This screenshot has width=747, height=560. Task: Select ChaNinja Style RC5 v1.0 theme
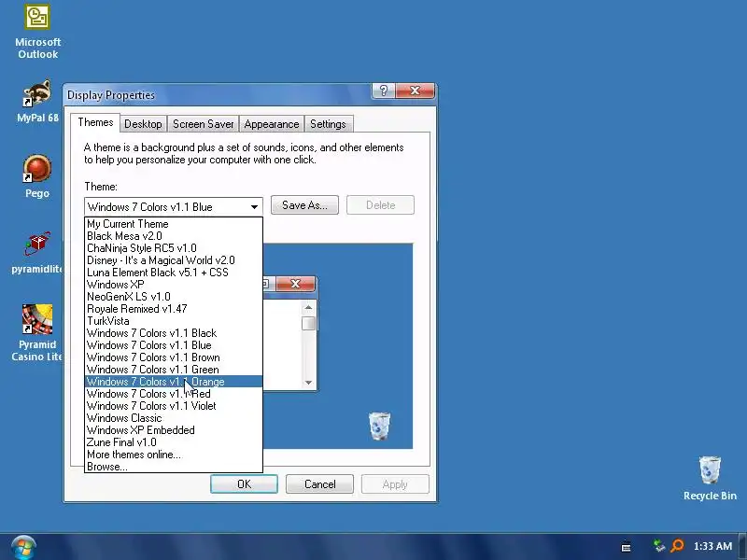click(x=174, y=248)
